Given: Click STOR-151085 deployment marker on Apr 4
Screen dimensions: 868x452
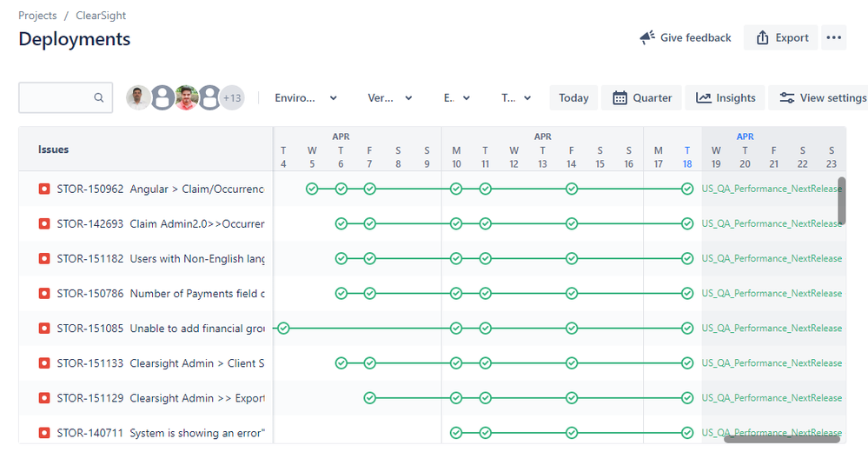Looking at the screenshot, I should click(x=283, y=329).
